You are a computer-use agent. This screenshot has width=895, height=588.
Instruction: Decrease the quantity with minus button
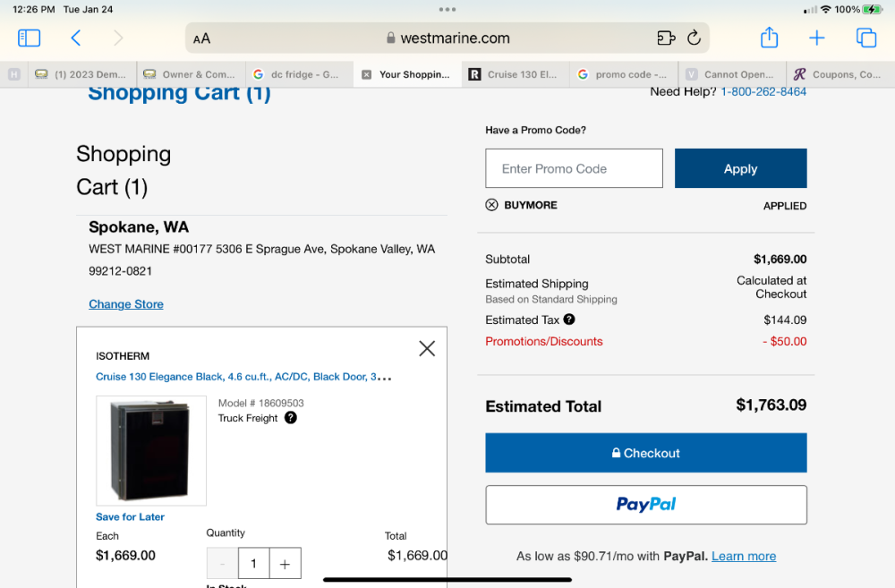(x=223, y=564)
